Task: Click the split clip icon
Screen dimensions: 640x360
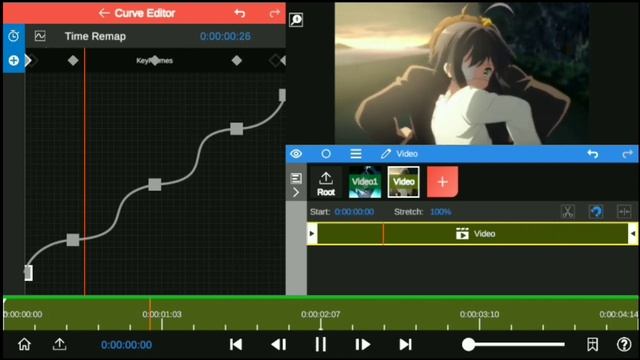Action: point(624,212)
